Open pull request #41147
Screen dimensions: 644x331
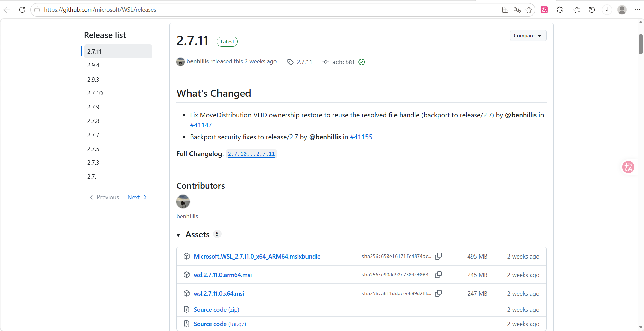tap(201, 125)
